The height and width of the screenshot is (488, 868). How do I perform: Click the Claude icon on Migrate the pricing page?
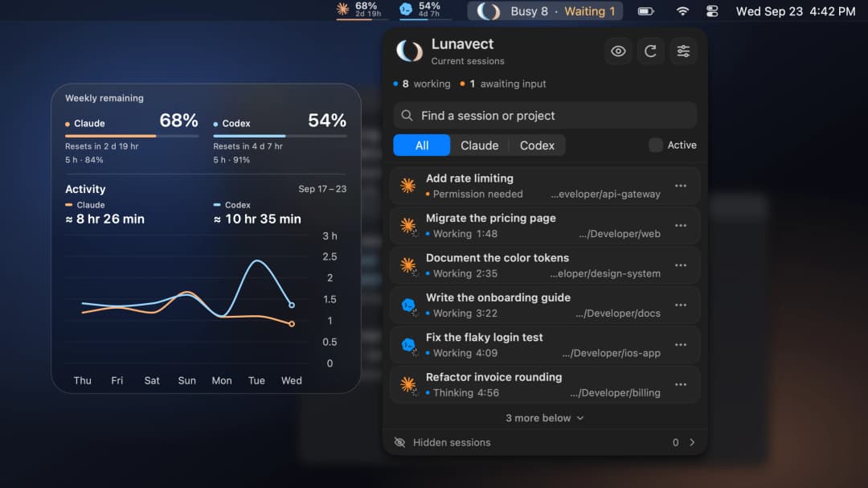point(408,225)
